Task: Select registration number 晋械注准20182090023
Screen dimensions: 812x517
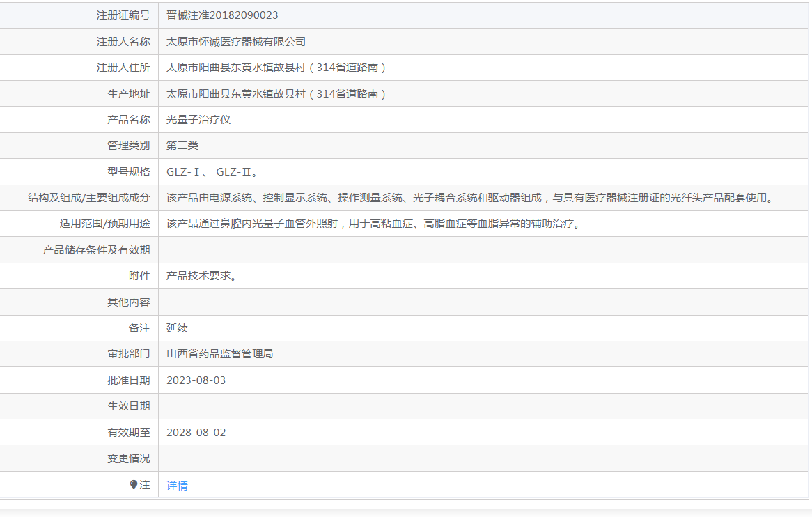Action: point(222,15)
